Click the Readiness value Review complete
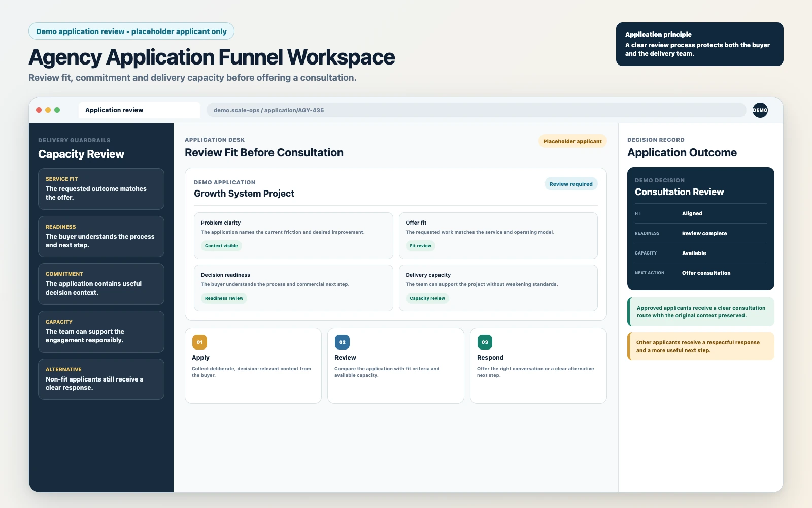 pyautogui.click(x=704, y=234)
